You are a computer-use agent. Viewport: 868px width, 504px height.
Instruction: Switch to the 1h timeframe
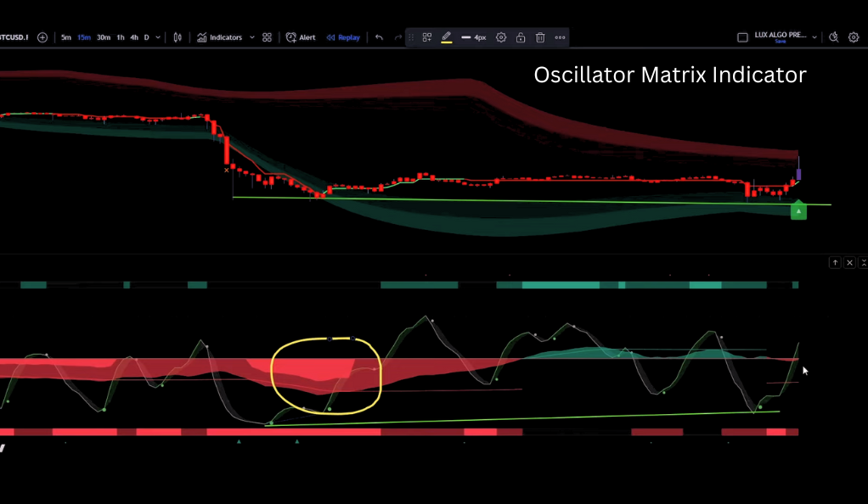[120, 37]
